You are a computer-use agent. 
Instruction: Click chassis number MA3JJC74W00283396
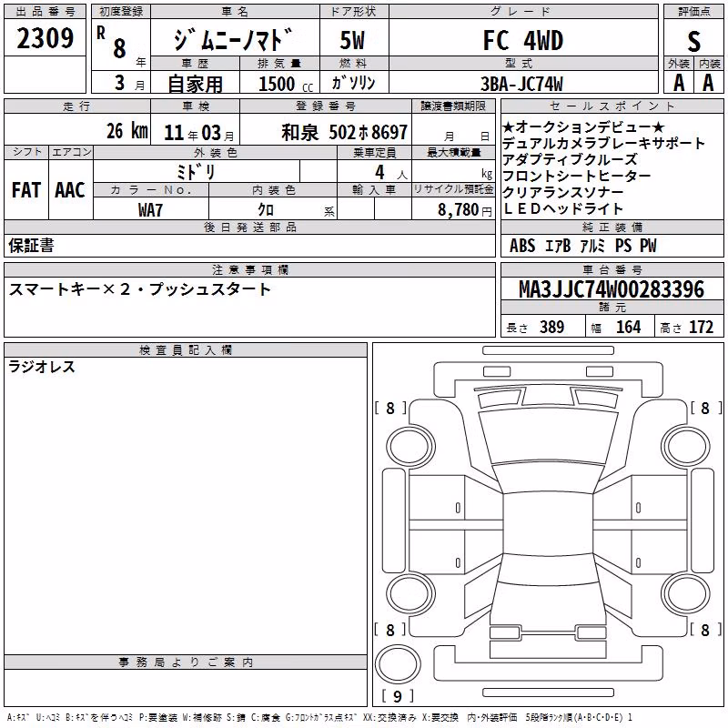(612, 289)
